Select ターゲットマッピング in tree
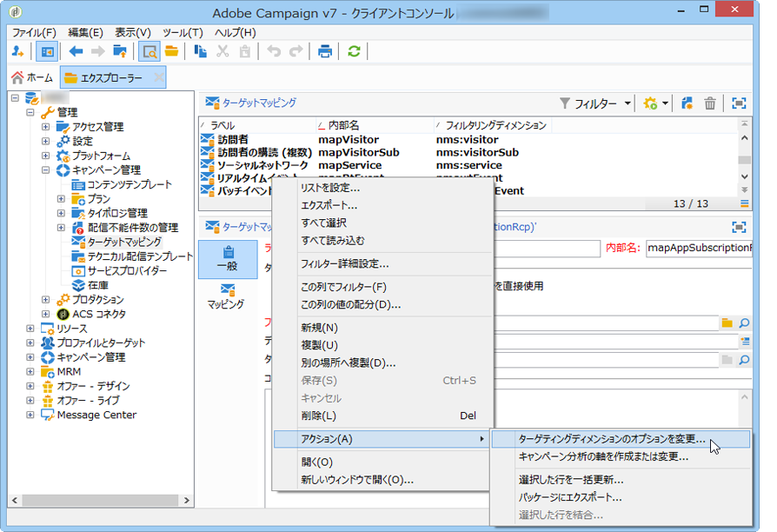 (x=124, y=242)
